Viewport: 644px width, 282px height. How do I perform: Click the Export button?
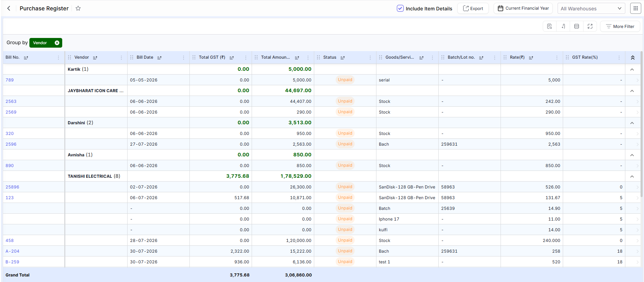473,8
